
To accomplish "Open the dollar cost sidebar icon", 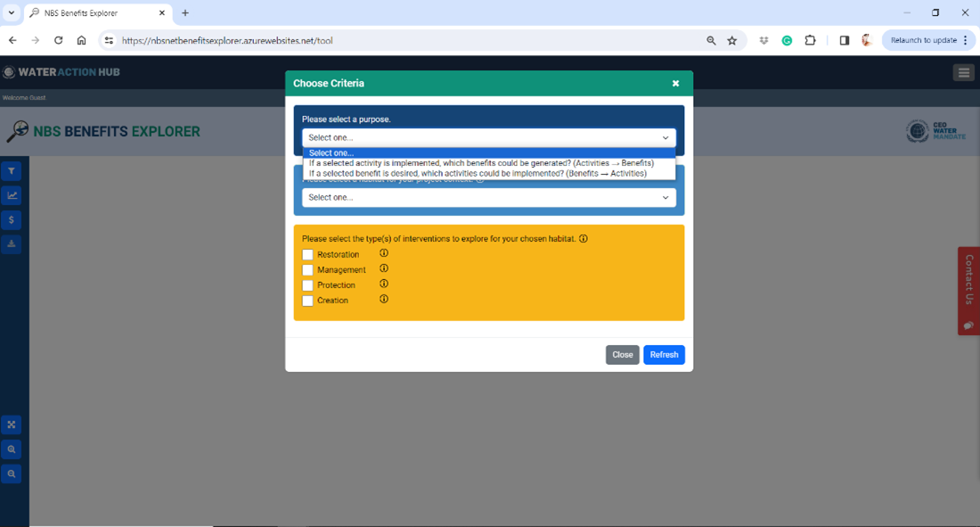I will click(x=12, y=220).
